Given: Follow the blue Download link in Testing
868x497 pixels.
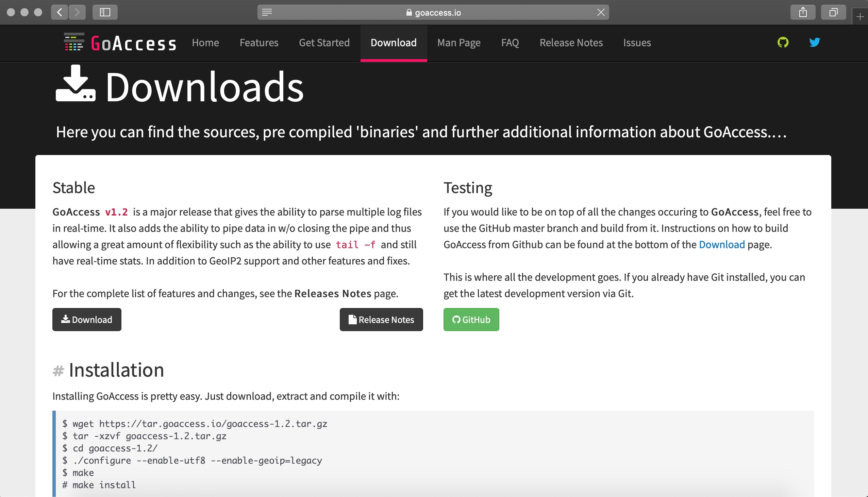Looking at the screenshot, I should click(x=721, y=244).
